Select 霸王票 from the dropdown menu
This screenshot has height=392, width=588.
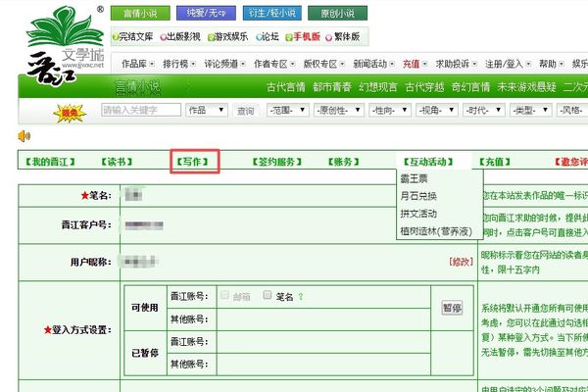click(x=414, y=178)
